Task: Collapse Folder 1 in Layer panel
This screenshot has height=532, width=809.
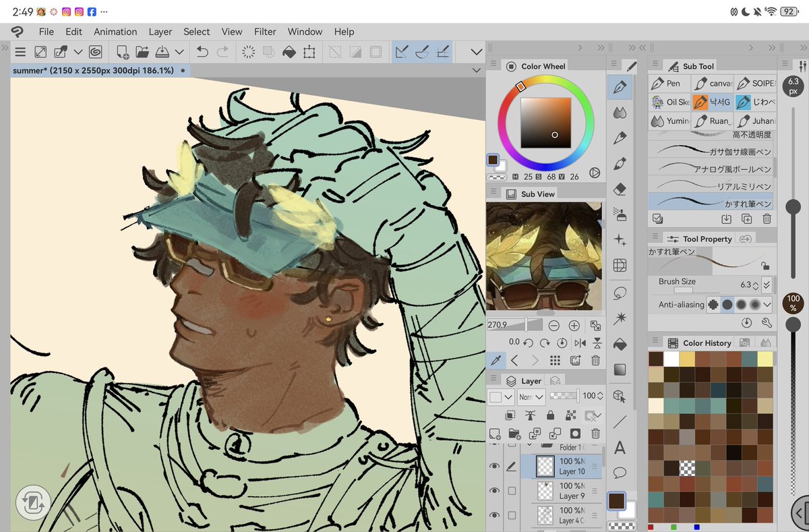Action: pyautogui.click(x=529, y=446)
